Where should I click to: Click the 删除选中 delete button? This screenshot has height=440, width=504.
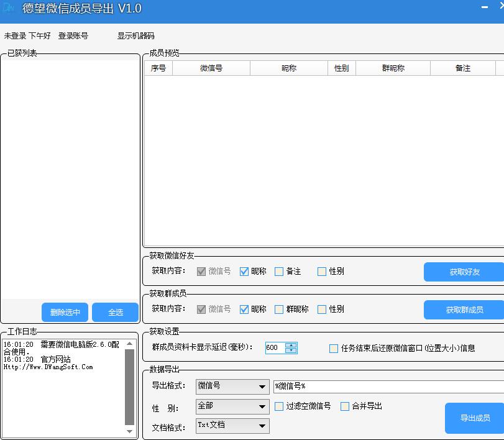click(65, 313)
